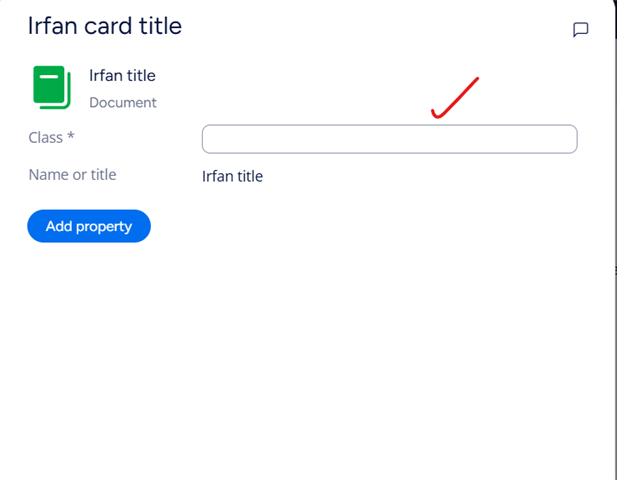Click the gray 'Document' type label
The width and height of the screenshot is (617, 480).
click(x=123, y=103)
